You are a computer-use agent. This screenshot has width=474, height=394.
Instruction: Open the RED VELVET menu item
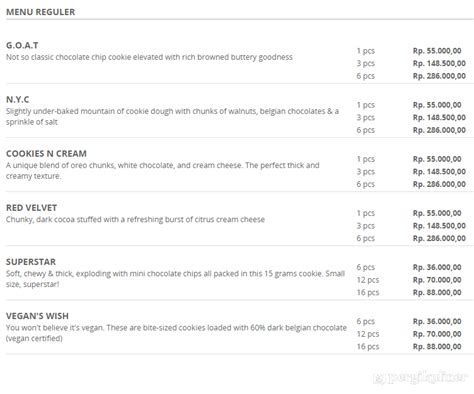31,208
